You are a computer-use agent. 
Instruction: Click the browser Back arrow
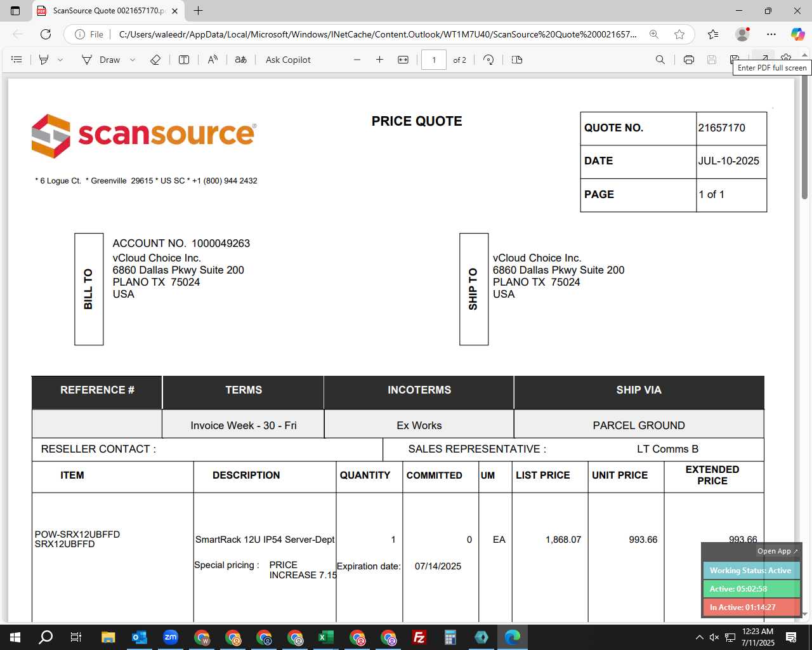coord(18,34)
